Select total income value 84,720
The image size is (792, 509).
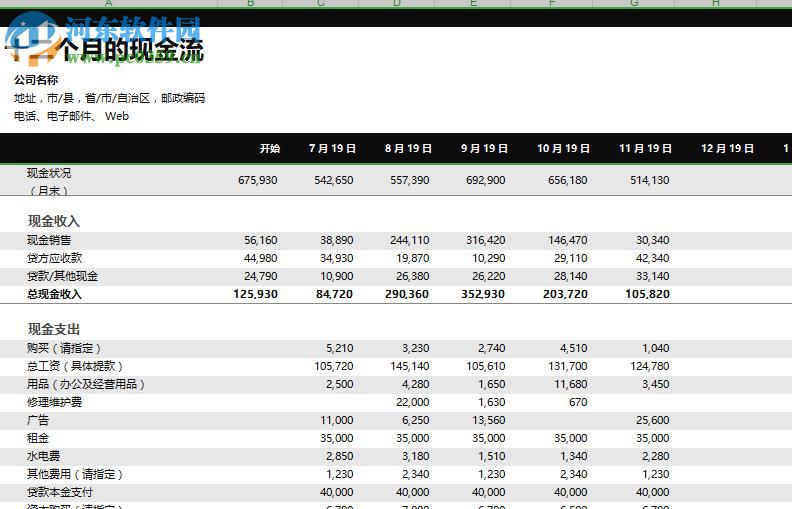(334, 294)
